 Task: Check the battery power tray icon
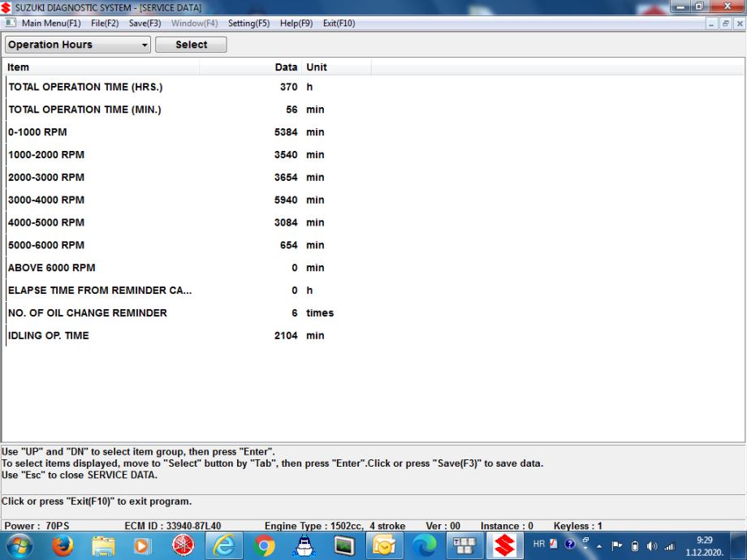[635, 546]
